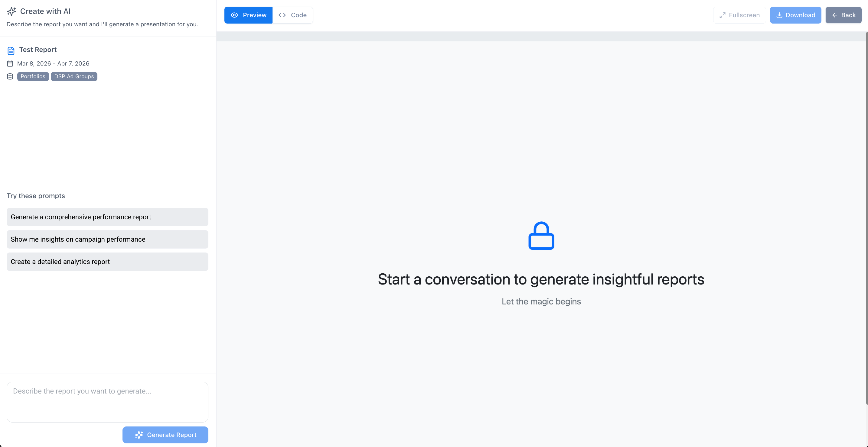
Task: Choose Generate a comprehensive performance report prompt
Action: pos(107,217)
